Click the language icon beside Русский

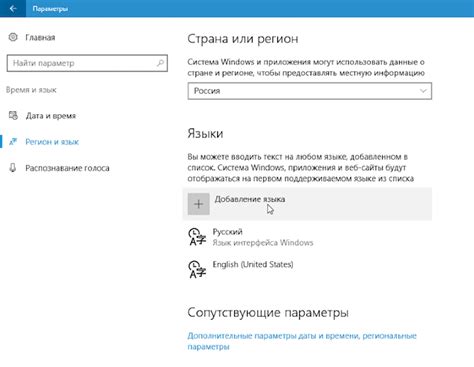point(197,237)
